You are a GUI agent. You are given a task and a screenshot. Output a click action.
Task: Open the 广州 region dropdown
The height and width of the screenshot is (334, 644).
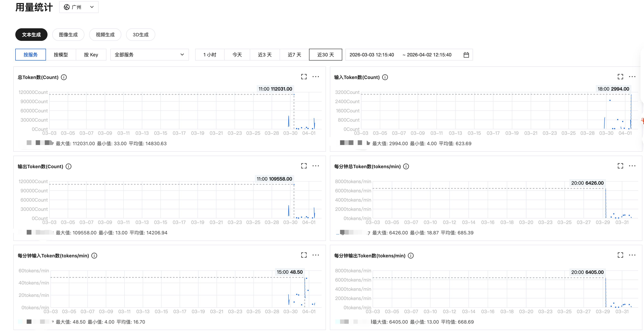79,7
